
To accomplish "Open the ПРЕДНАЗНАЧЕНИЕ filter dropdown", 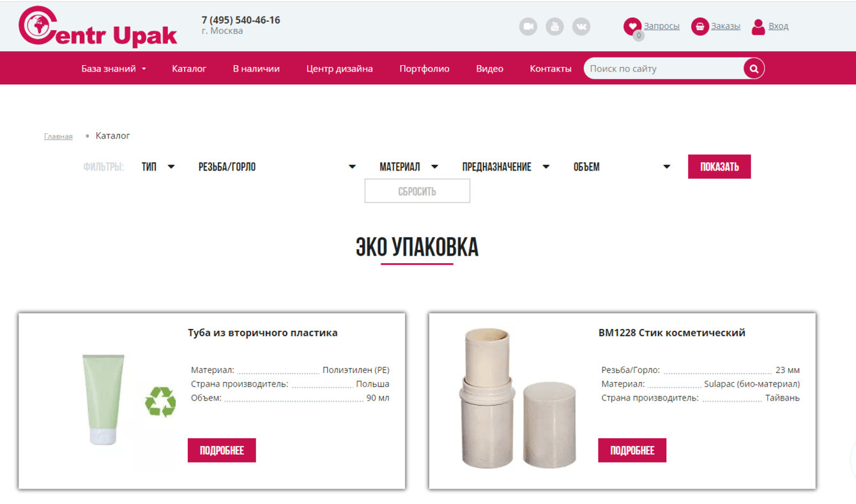I will tap(506, 167).
